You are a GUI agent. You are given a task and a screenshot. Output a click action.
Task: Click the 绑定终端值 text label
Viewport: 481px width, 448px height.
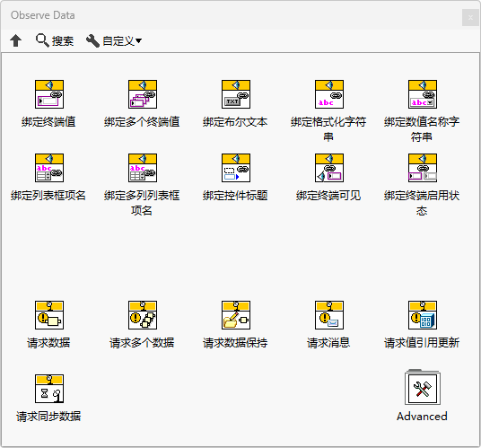click(48, 122)
